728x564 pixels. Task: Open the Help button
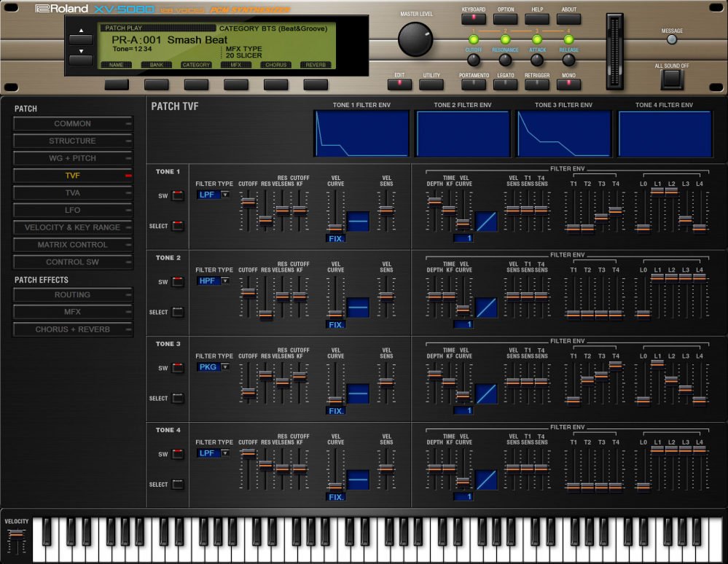click(x=537, y=18)
